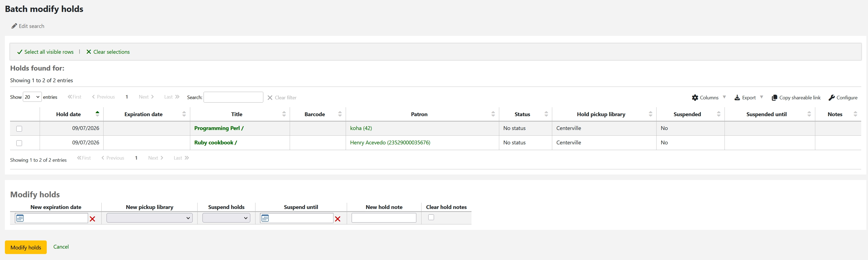Open patron koha (42) link
The height and width of the screenshot is (260, 868).
[x=361, y=128]
